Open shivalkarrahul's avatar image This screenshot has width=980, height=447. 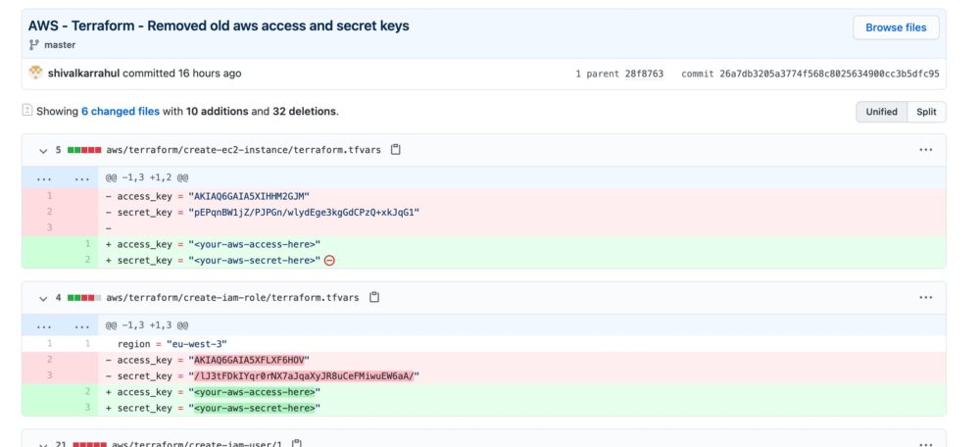tap(35, 74)
